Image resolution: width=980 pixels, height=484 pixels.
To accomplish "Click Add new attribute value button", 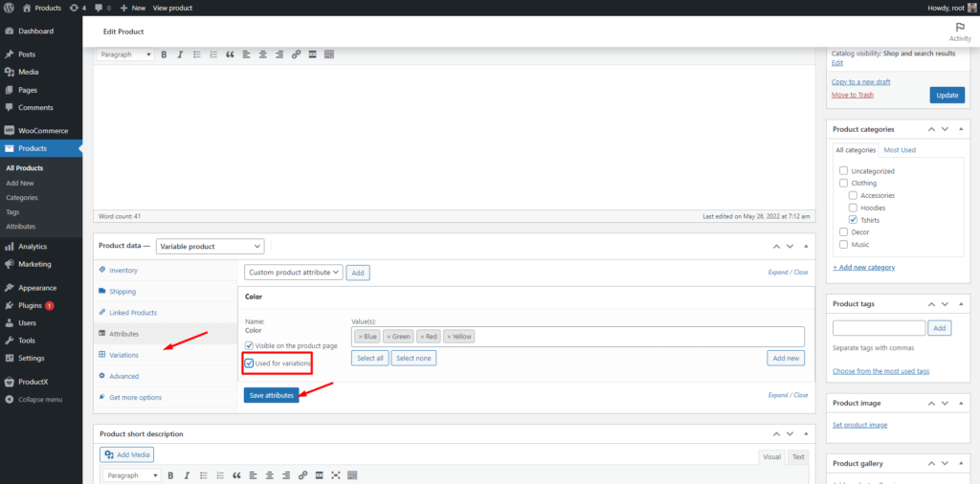I will (x=786, y=359).
